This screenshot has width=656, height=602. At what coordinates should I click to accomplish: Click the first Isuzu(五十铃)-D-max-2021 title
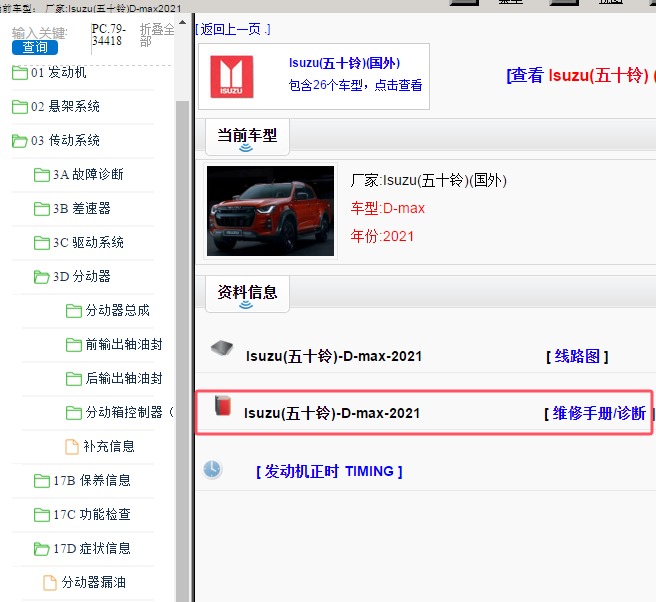[x=334, y=356]
